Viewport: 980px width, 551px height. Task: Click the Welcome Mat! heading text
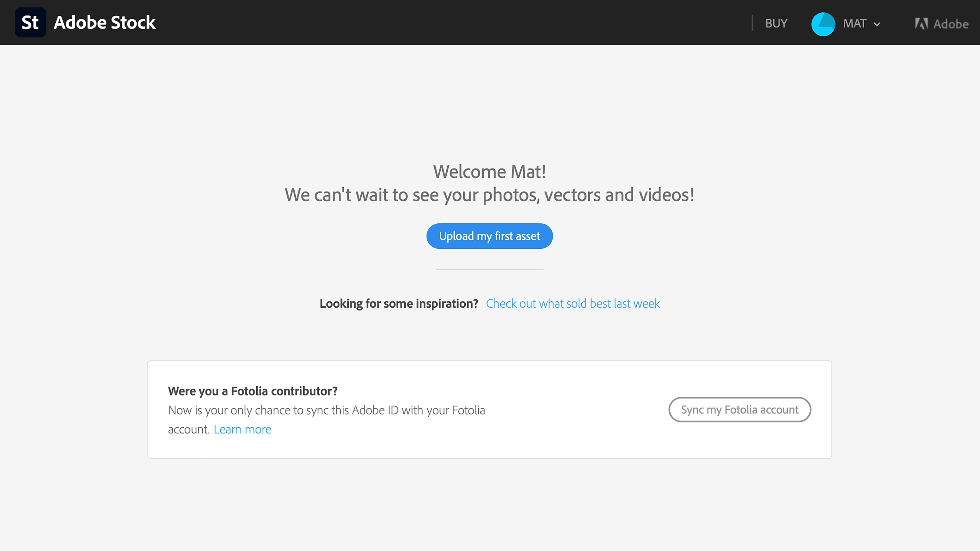[x=490, y=172]
